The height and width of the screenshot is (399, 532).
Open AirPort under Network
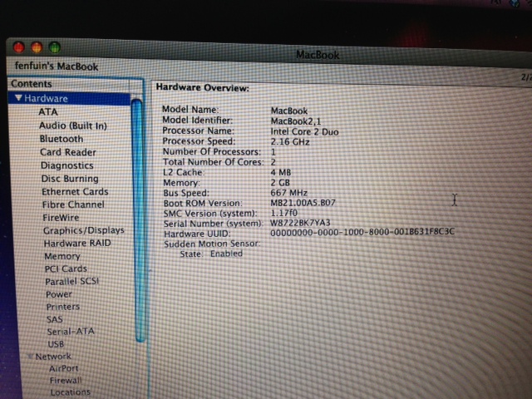[63, 368]
